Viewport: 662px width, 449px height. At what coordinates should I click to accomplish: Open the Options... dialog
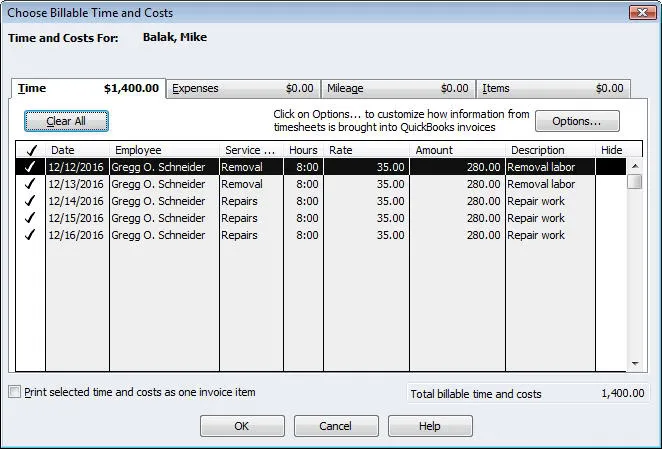click(x=577, y=121)
